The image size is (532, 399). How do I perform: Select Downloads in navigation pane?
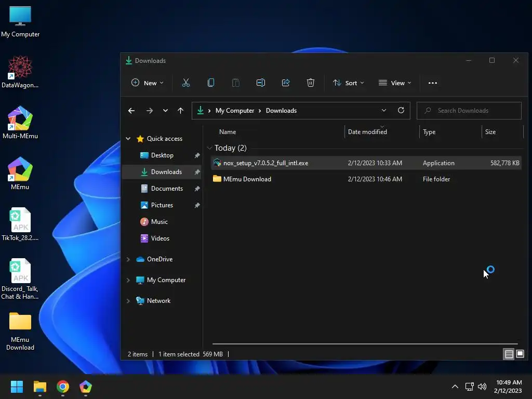(x=162, y=171)
